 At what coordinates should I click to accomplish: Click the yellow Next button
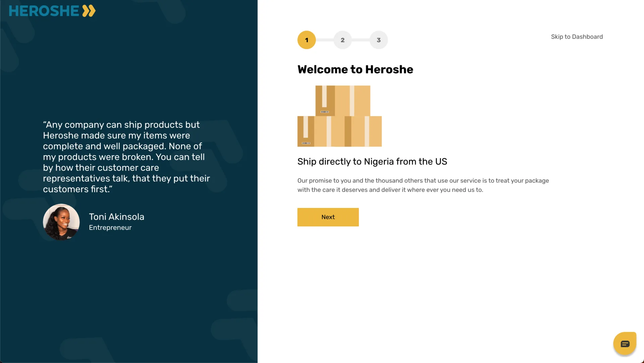coord(328,217)
